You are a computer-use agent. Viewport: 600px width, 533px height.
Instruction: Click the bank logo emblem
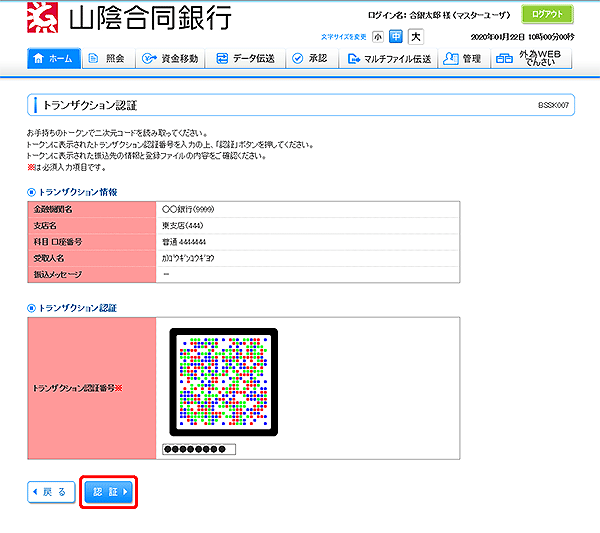42,17
